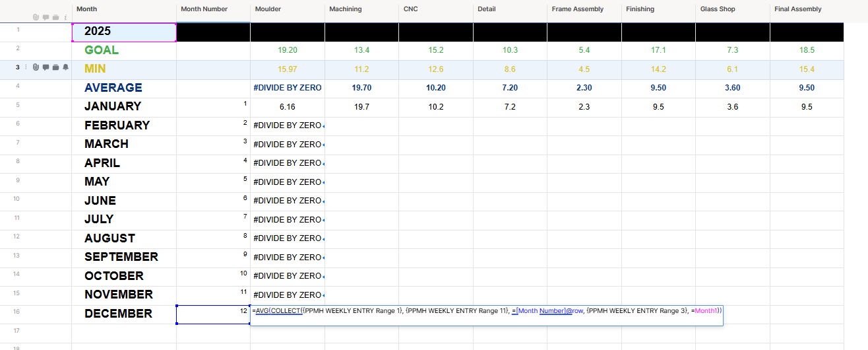Click the MIN row label
This screenshot has height=350, width=868.
pos(95,69)
